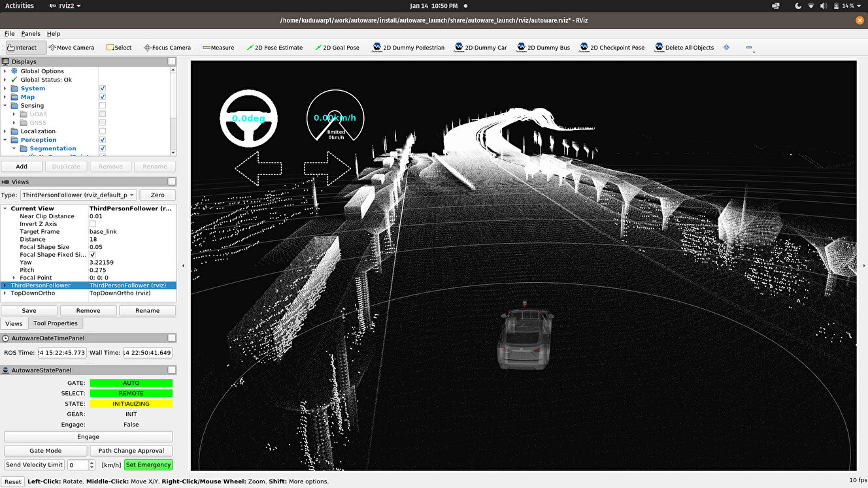Click the Displays panel monitor icon

point(7,61)
